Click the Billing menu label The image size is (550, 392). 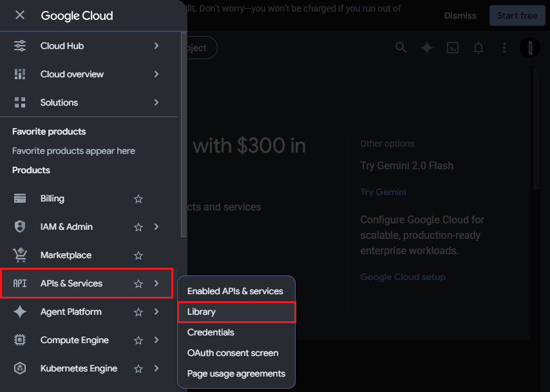pyautogui.click(x=52, y=198)
